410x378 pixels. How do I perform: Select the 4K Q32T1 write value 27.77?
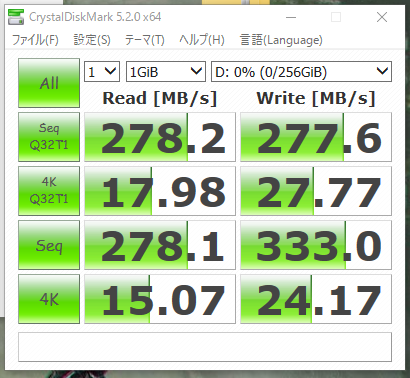316,191
